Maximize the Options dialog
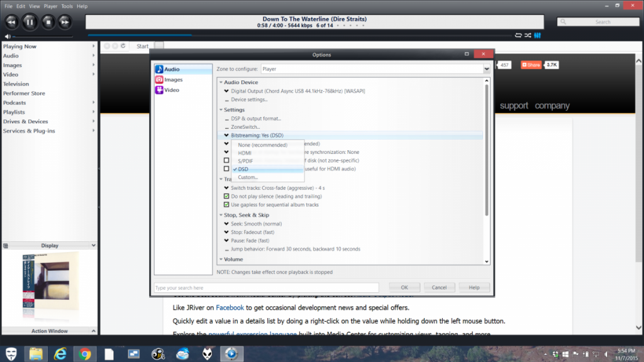Image resolution: width=644 pixels, height=362 pixels. tap(467, 54)
